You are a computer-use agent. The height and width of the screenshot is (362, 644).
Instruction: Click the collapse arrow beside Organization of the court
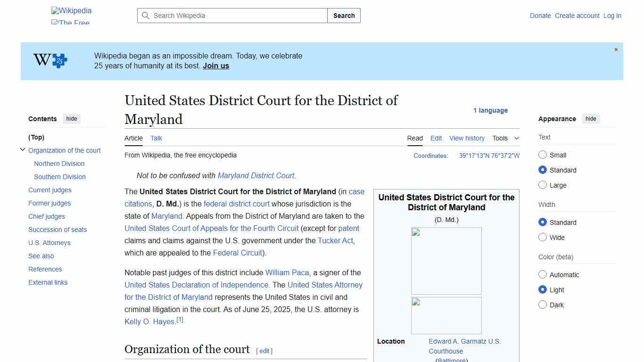[x=23, y=149]
